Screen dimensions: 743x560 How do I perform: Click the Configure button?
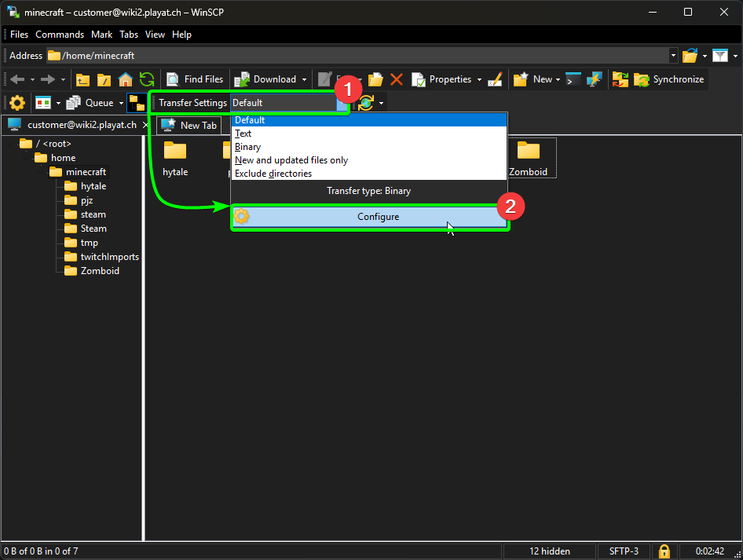(x=378, y=216)
